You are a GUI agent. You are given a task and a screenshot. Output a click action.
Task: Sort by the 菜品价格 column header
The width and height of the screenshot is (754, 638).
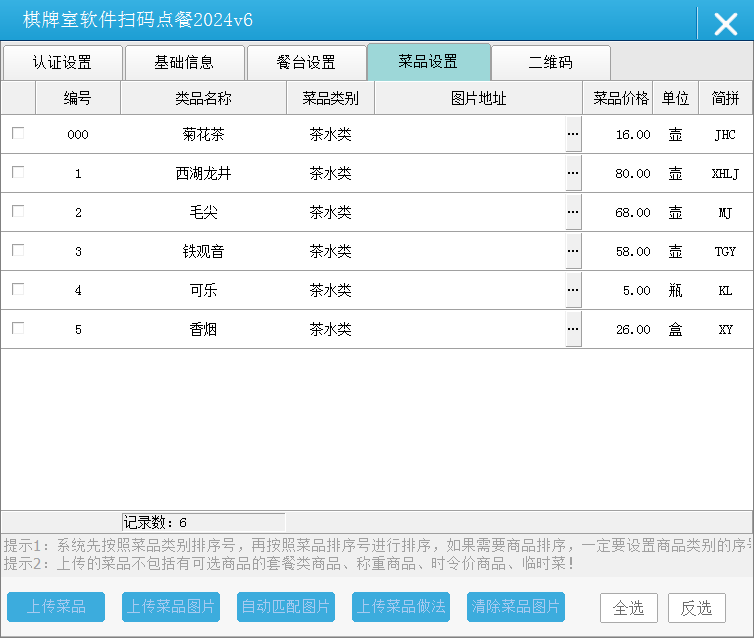(x=620, y=98)
